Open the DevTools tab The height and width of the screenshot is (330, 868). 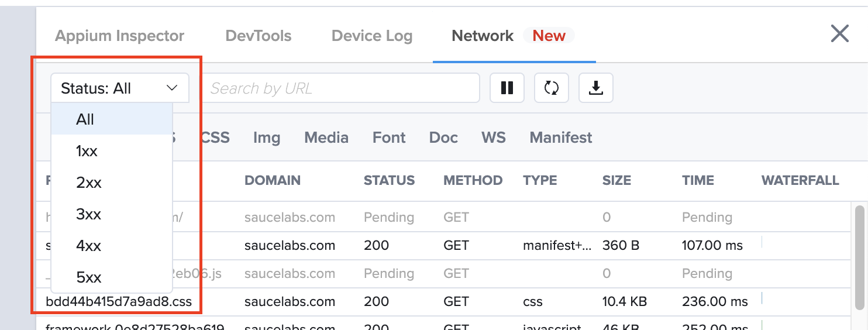point(258,36)
